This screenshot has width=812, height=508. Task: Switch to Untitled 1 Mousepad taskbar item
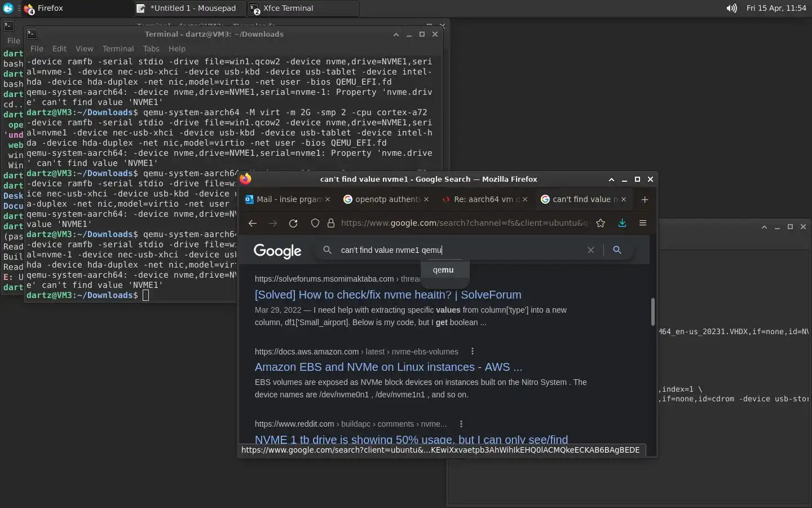coord(190,8)
